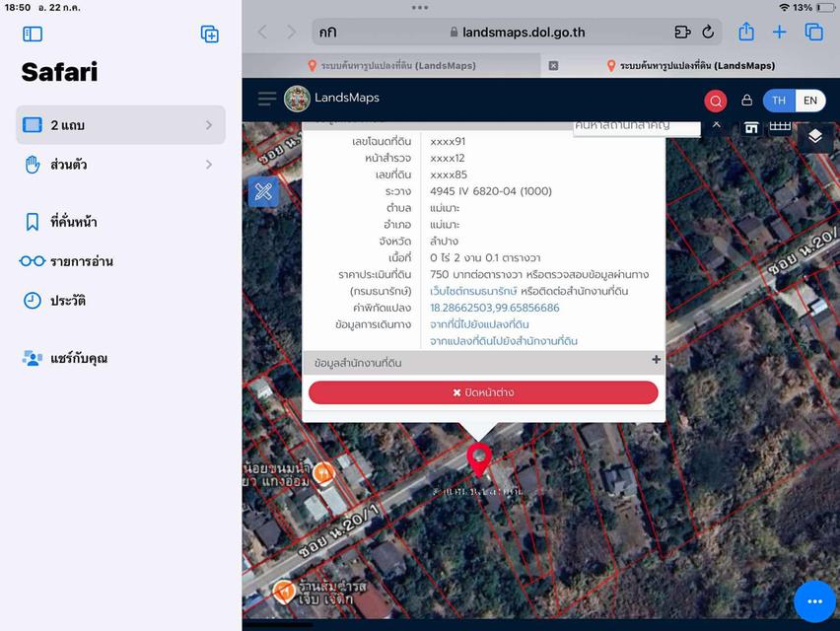Open the 2 แถบ tab group
Screen dimensions: 840x631
coord(120,125)
